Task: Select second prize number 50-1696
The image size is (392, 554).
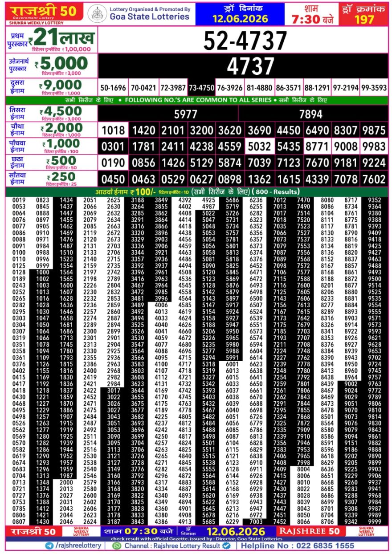Action: tap(113, 88)
